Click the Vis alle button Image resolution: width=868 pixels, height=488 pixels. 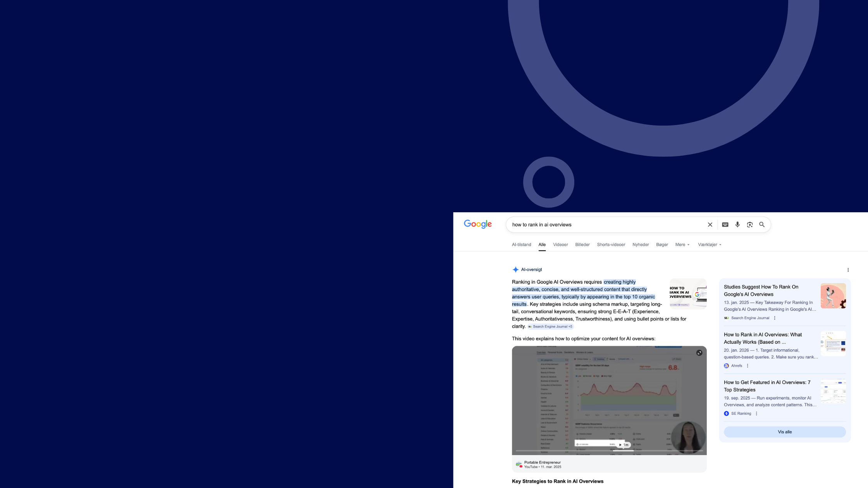[x=785, y=432]
